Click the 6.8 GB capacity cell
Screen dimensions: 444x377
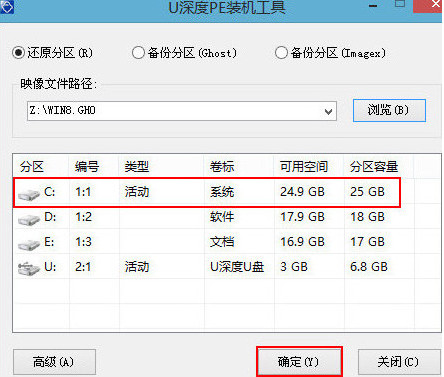tap(369, 267)
